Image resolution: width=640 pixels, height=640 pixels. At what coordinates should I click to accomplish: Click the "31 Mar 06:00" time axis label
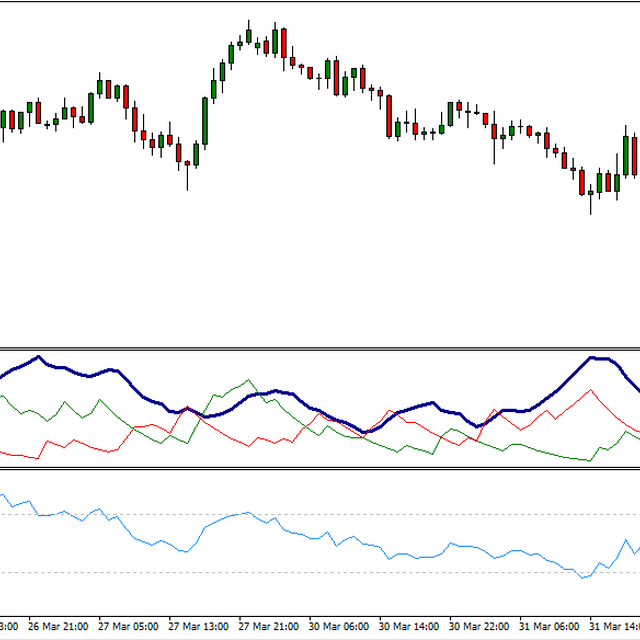point(549,627)
